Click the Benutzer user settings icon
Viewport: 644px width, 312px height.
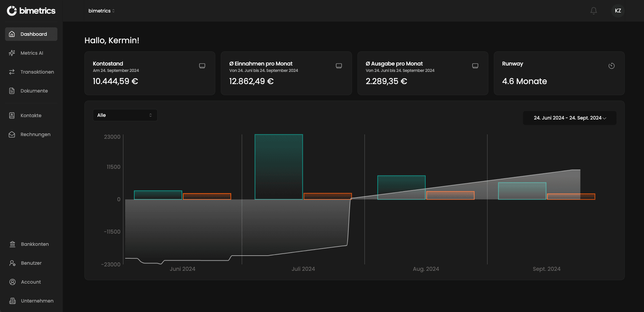click(x=12, y=263)
